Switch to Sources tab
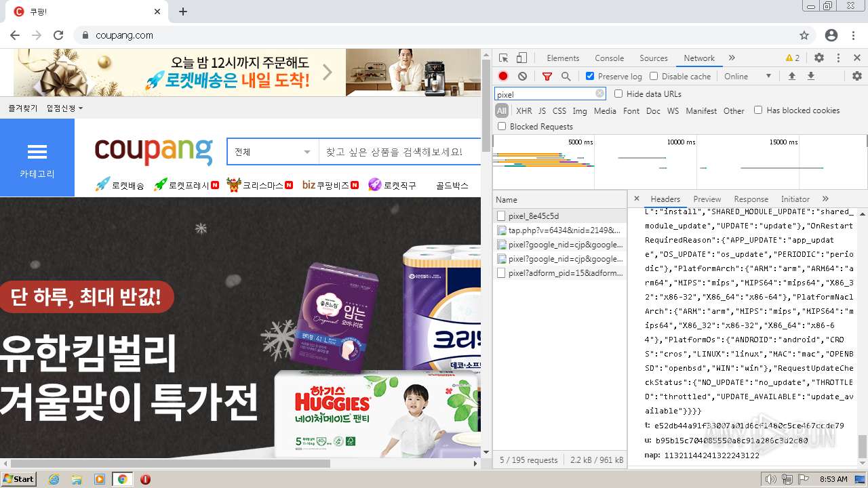The height and width of the screenshot is (488, 868). click(x=654, y=58)
